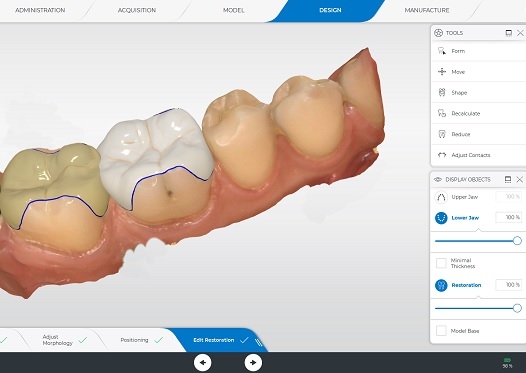Screen dimensions: 526x373
Task: Toggle Lower Jaw visibility
Action: (x=441, y=218)
